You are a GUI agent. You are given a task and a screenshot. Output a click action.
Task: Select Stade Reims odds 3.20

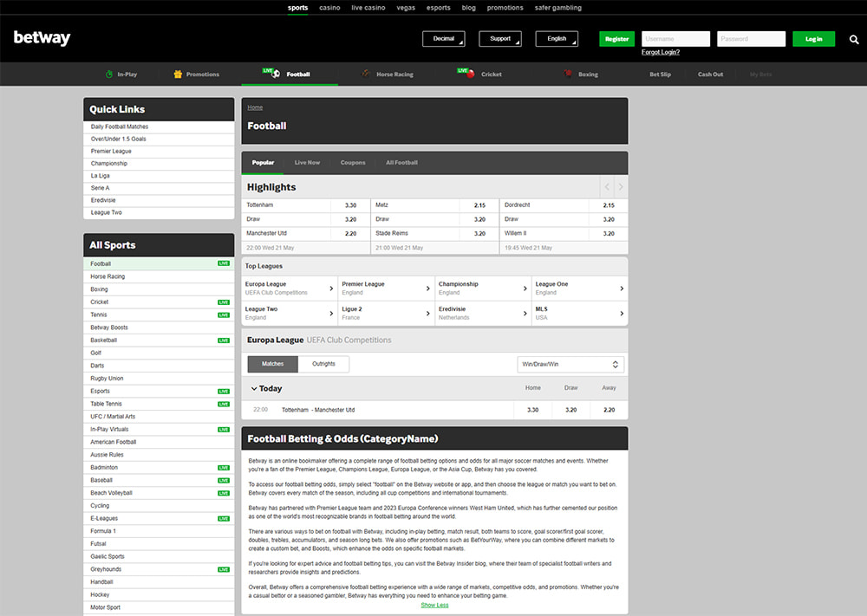(x=479, y=234)
